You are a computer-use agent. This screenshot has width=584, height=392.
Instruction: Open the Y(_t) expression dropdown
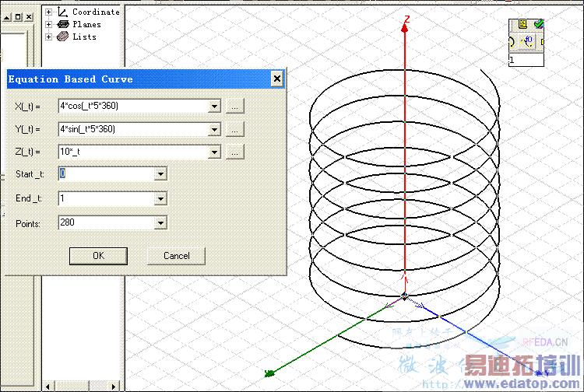(214, 129)
